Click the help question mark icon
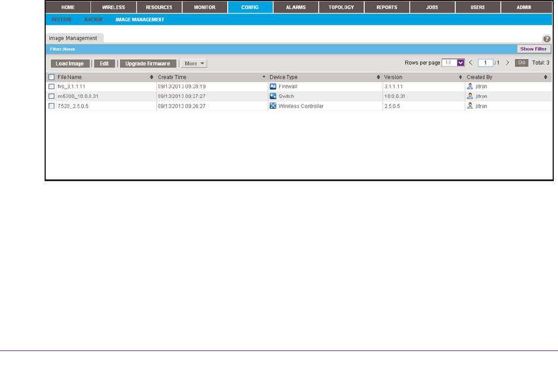The image size is (558, 392). coord(547,38)
